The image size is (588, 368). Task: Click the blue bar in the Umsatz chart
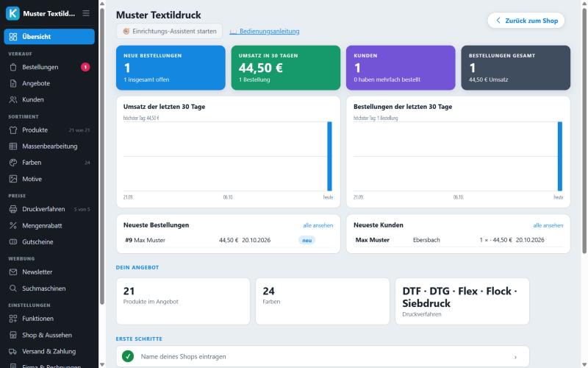[x=329, y=156]
